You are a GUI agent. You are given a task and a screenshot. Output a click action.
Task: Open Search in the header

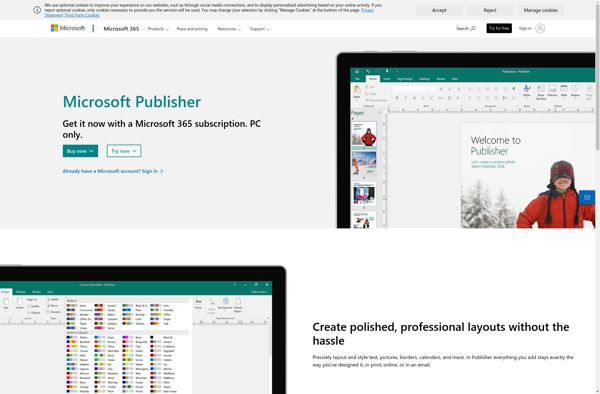tap(466, 28)
